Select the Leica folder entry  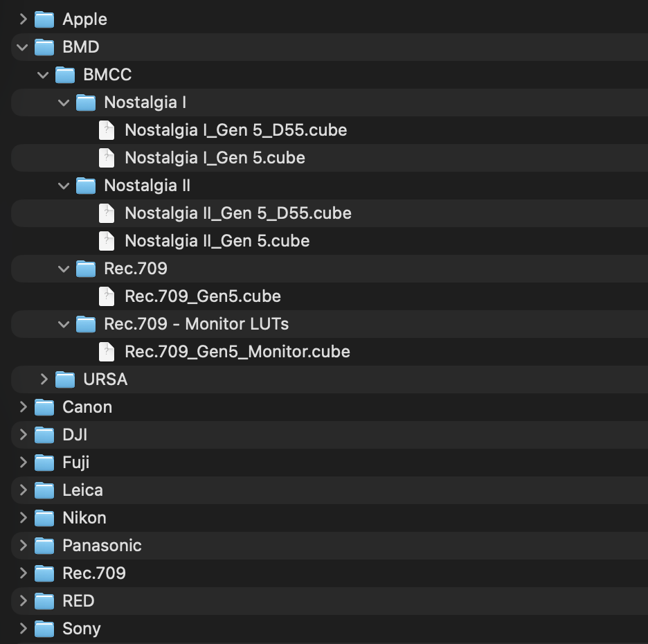click(x=83, y=490)
